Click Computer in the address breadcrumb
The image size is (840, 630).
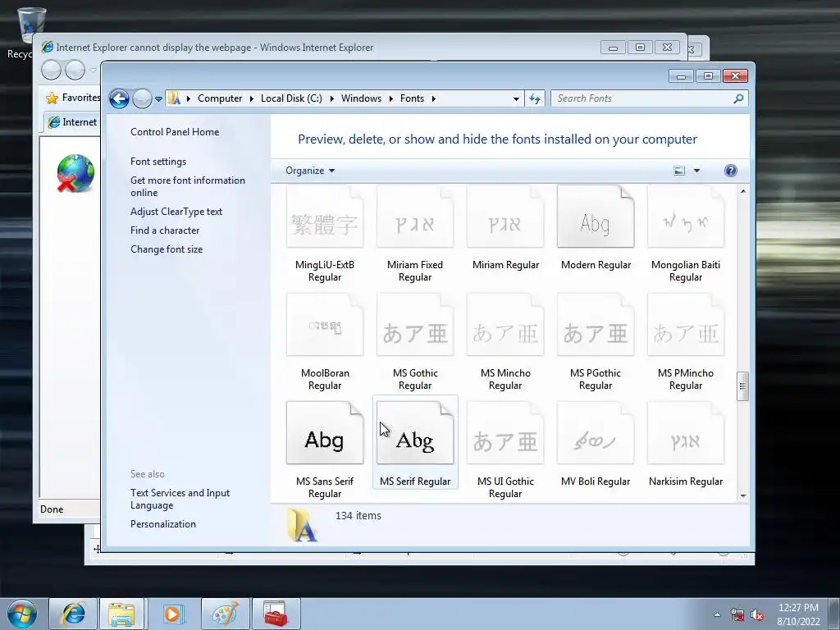220,98
